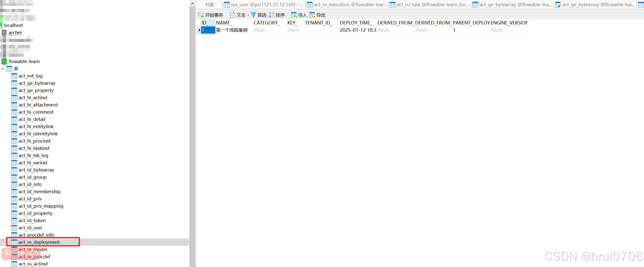Click the 开始事务 begin transaction icon

[x=201, y=15]
